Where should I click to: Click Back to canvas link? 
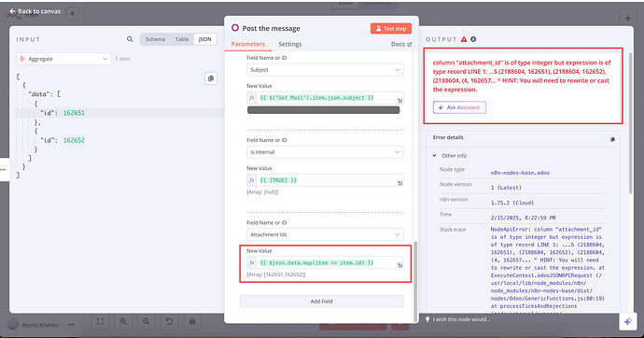click(35, 11)
